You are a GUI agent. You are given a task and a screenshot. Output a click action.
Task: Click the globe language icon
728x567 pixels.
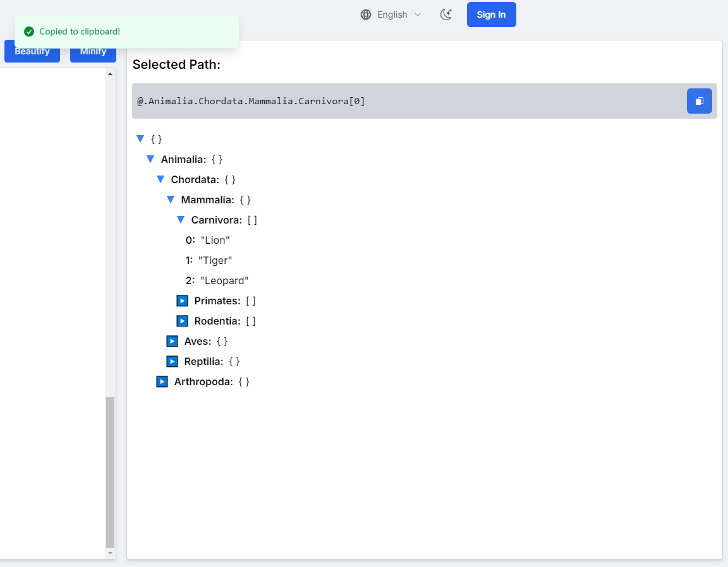coord(366,15)
